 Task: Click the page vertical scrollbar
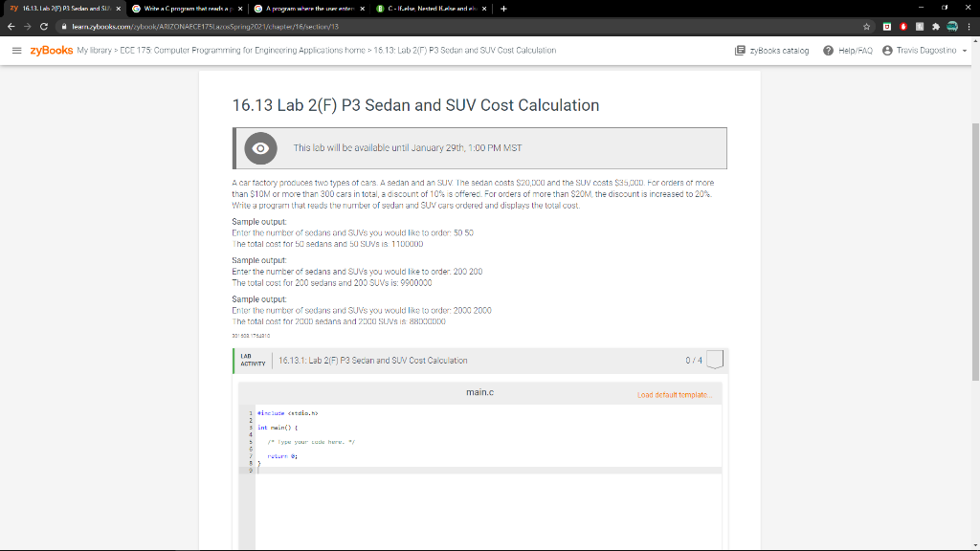pos(975,250)
